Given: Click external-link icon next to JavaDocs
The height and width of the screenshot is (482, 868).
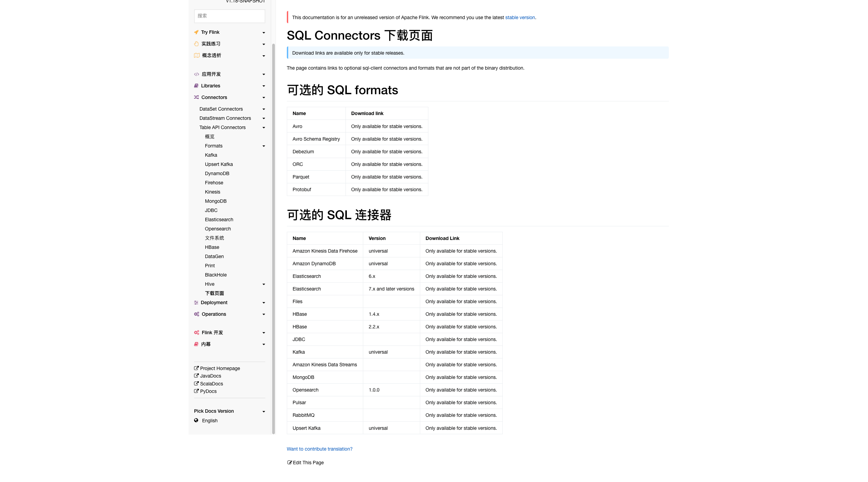Looking at the screenshot, I should [196, 375].
